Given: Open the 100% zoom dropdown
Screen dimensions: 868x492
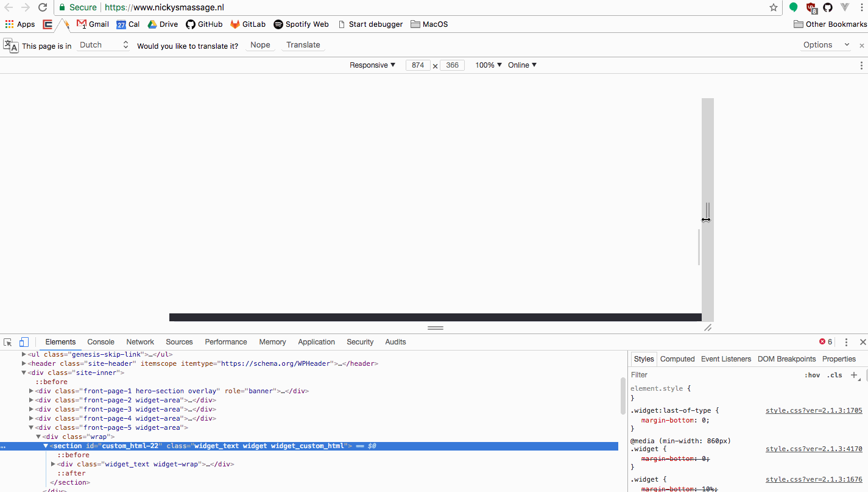Looking at the screenshot, I should pyautogui.click(x=489, y=65).
